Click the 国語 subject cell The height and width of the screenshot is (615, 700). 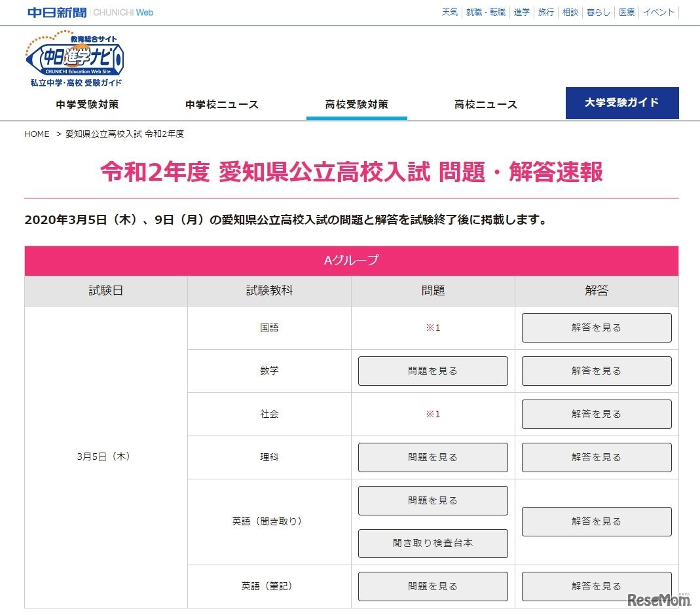[269, 327]
